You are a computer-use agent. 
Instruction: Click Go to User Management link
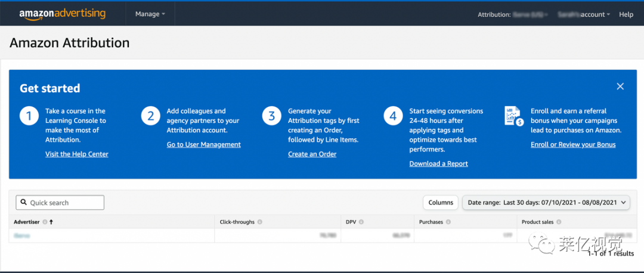tap(204, 144)
